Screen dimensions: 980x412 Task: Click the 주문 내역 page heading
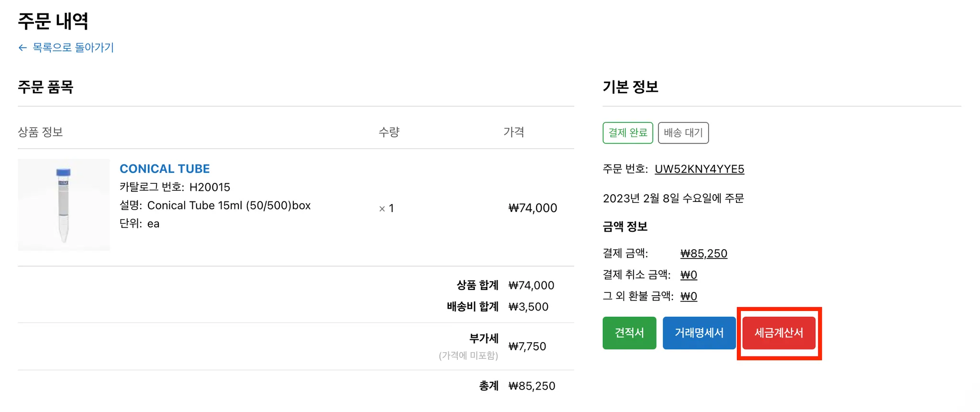click(x=53, y=21)
